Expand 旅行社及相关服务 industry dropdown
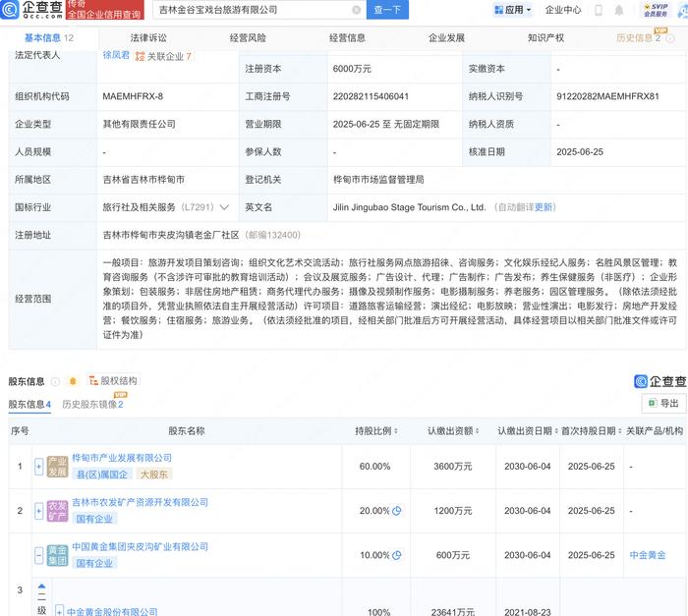This screenshot has height=616, width=688. (x=224, y=207)
